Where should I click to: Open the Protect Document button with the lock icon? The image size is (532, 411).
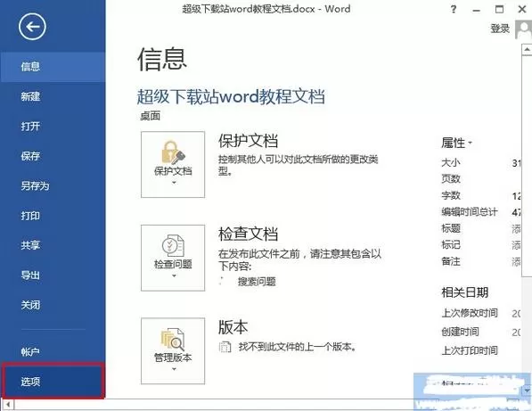[x=173, y=165]
